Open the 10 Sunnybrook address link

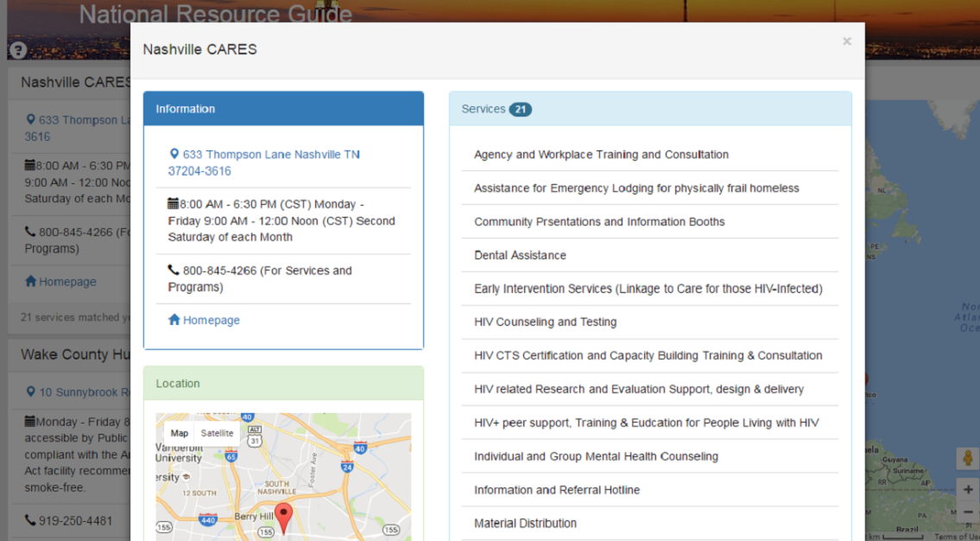[85, 392]
